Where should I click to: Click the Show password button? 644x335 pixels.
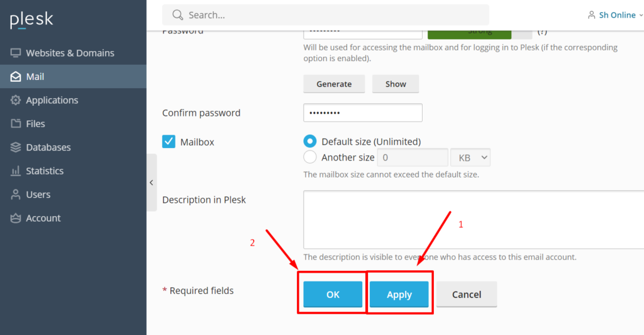[396, 84]
